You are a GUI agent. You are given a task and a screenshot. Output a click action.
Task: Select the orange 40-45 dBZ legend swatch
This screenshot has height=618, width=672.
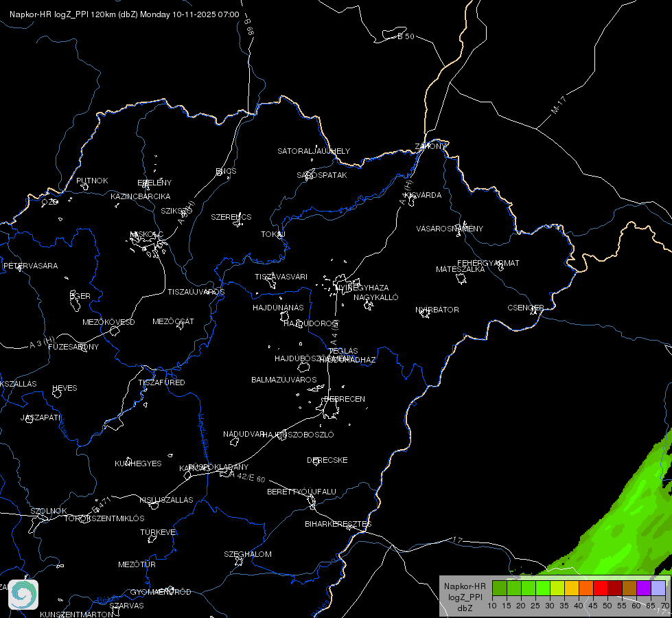(586, 588)
